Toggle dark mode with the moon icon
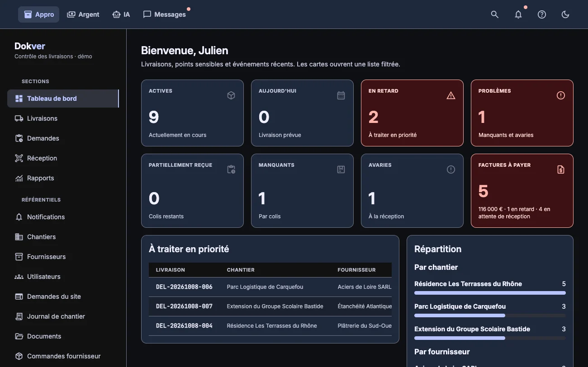 tap(565, 14)
